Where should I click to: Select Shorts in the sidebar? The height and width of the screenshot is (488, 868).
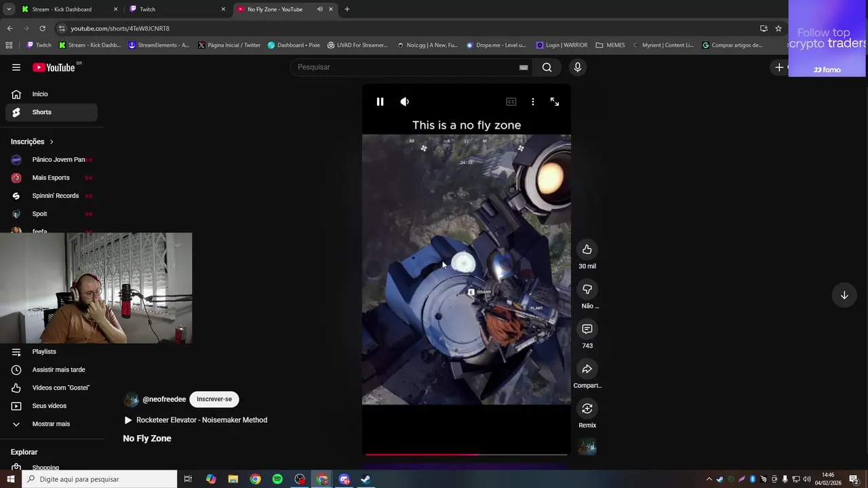point(52,112)
